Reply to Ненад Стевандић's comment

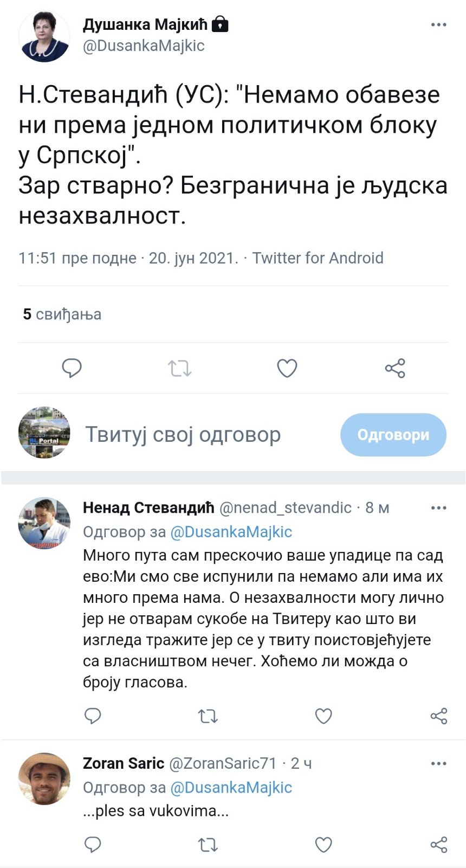point(93,716)
